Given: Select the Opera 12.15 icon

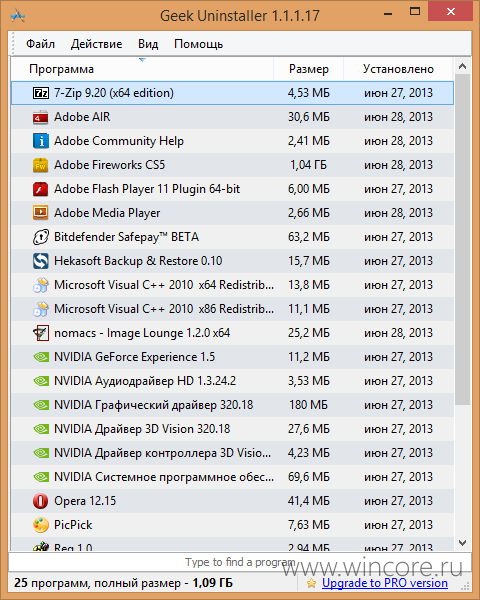Looking at the screenshot, I should pyautogui.click(x=41, y=501).
